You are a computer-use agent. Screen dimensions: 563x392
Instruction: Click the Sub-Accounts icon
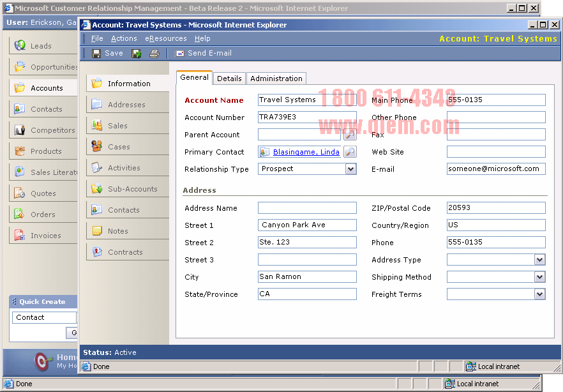(x=96, y=188)
